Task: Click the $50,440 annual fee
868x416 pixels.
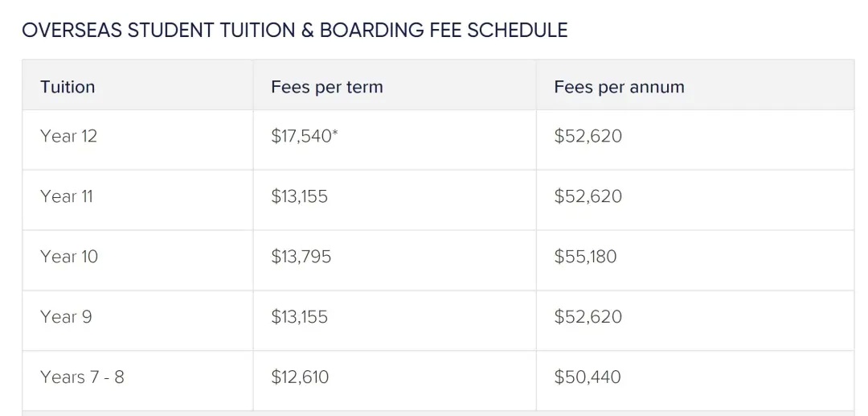Action: (x=588, y=377)
